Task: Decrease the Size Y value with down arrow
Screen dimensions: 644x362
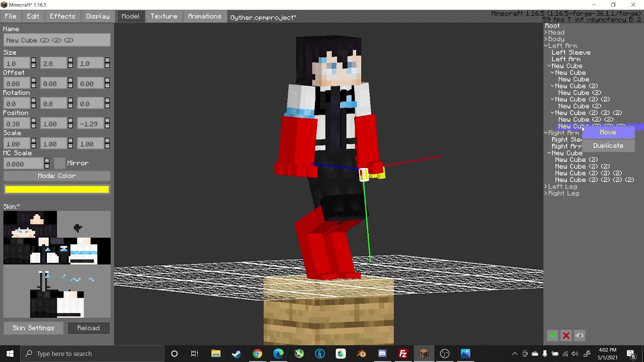Action: coord(70,66)
